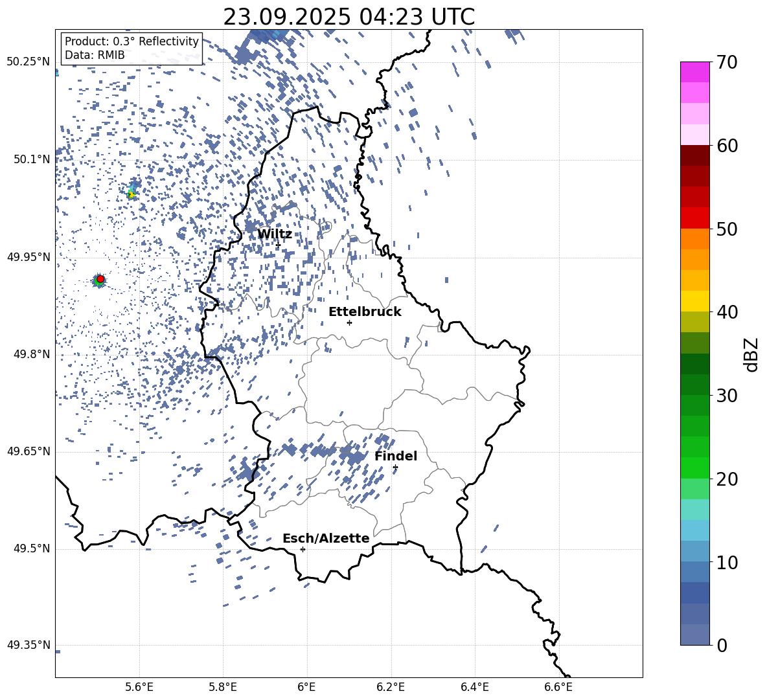Click the Wiltz station cross marker
The height and width of the screenshot is (700, 767).
click(x=278, y=245)
